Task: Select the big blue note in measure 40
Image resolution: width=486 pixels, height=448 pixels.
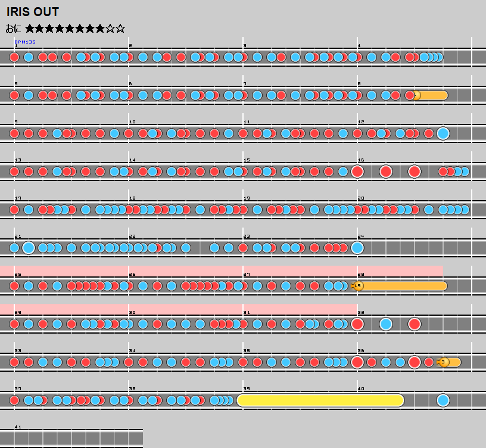Action: coord(443,400)
